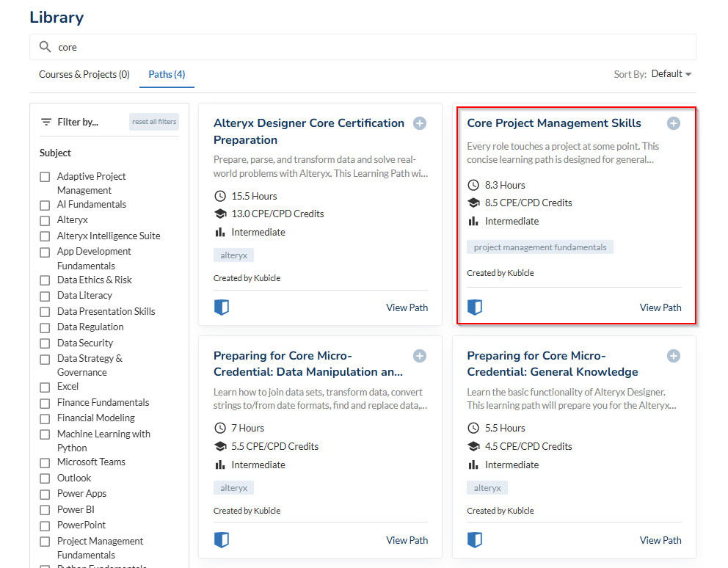Switch to Courses & Projects tab
Screen dimensions: 728x568
[x=84, y=74]
